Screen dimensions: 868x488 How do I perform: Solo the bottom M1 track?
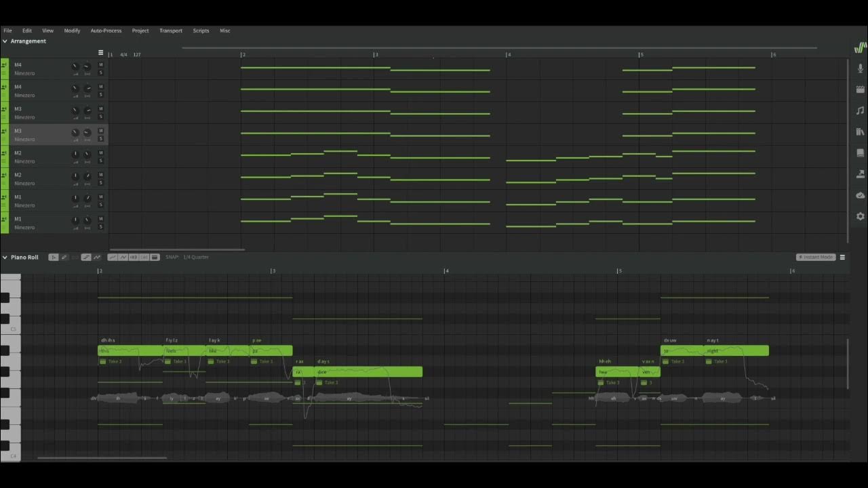(101, 226)
